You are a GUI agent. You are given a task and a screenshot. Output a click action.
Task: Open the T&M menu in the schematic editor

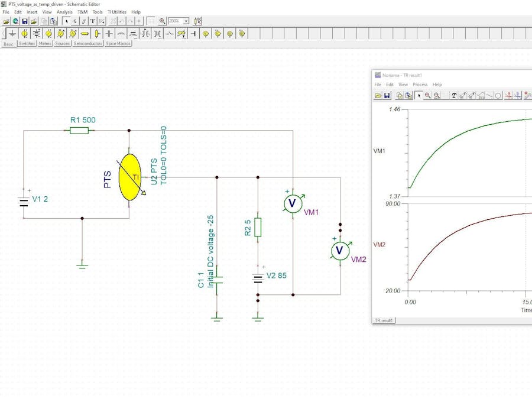click(83, 12)
